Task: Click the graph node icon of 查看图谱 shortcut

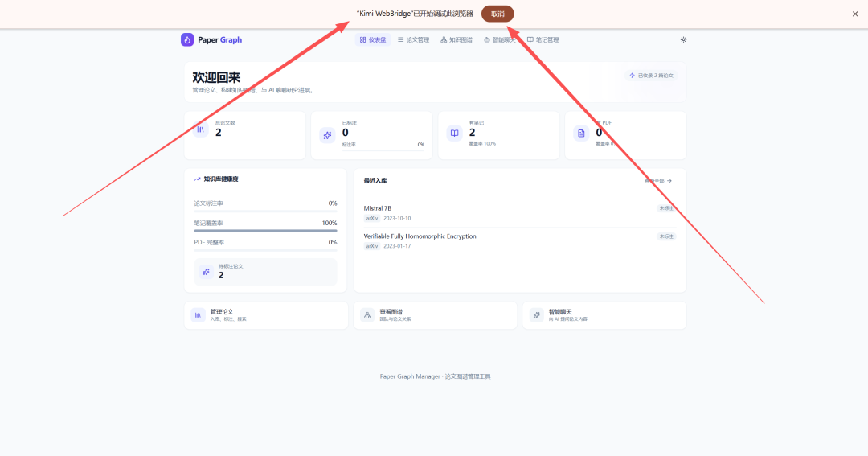Action: click(367, 314)
